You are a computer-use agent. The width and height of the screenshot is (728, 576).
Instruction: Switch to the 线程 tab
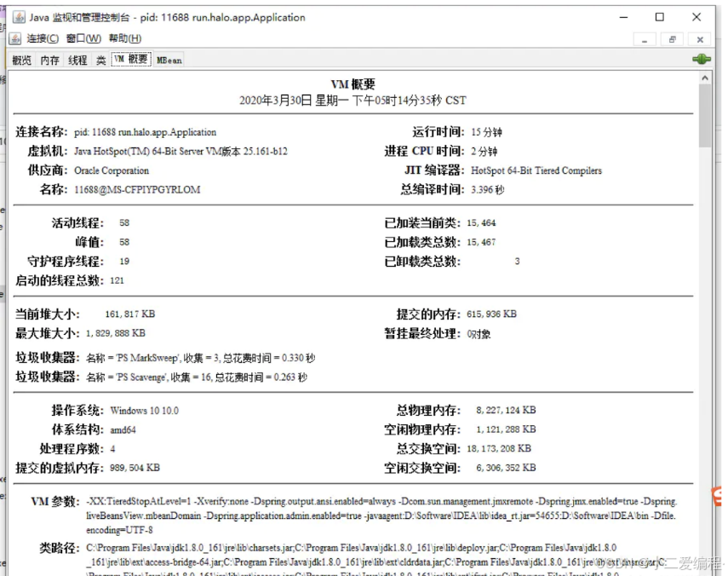(77, 60)
